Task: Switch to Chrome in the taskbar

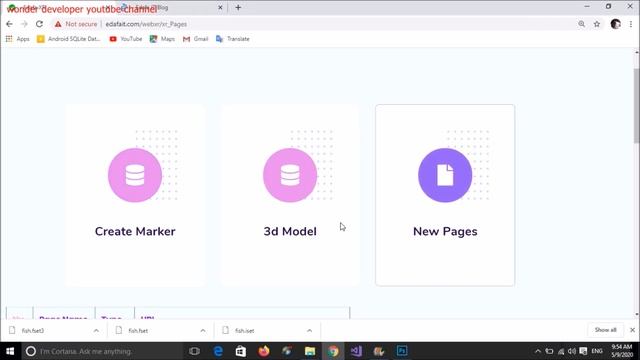Action: [x=333, y=351]
